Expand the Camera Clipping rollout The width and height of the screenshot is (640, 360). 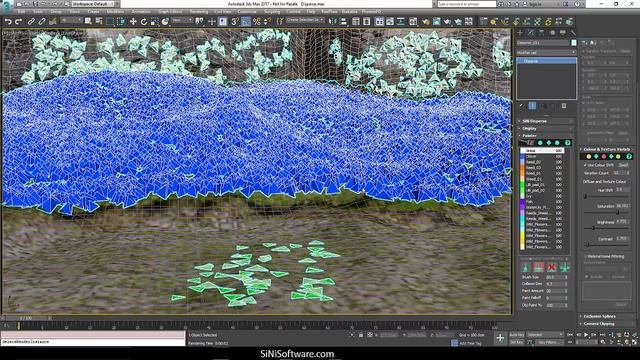click(607, 324)
